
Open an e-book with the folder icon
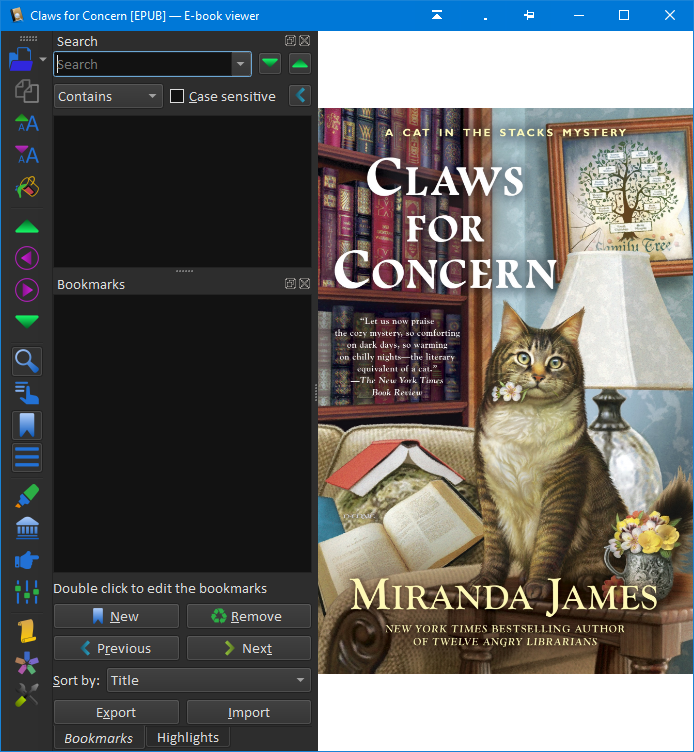pos(21,59)
